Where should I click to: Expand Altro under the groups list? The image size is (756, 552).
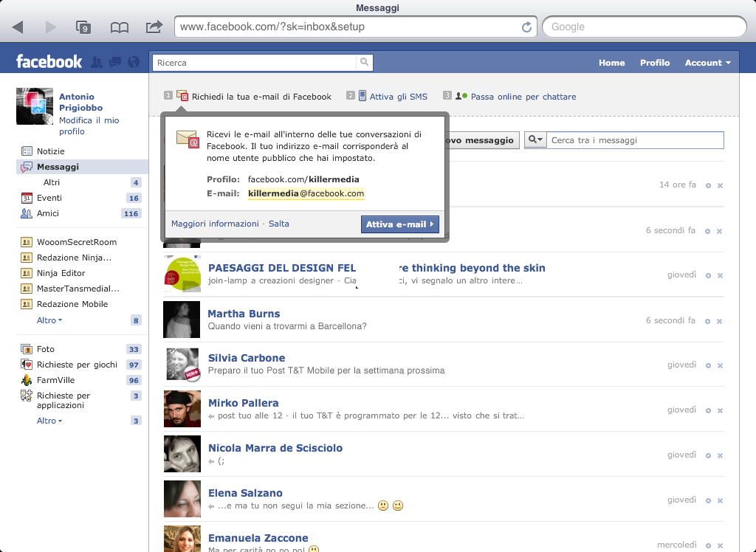coord(49,320)
